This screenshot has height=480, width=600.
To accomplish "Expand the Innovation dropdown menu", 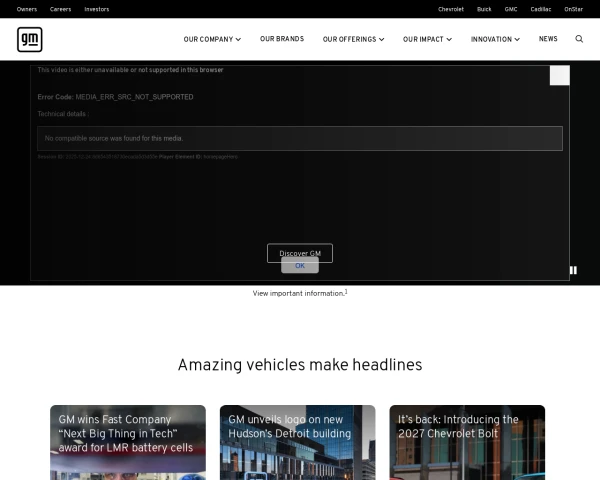I will tap(495, 39).
